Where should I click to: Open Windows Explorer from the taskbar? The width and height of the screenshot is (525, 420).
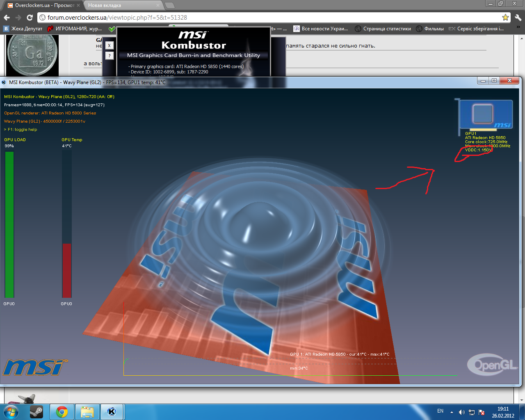pyautogui.click(x=87, y=412)
